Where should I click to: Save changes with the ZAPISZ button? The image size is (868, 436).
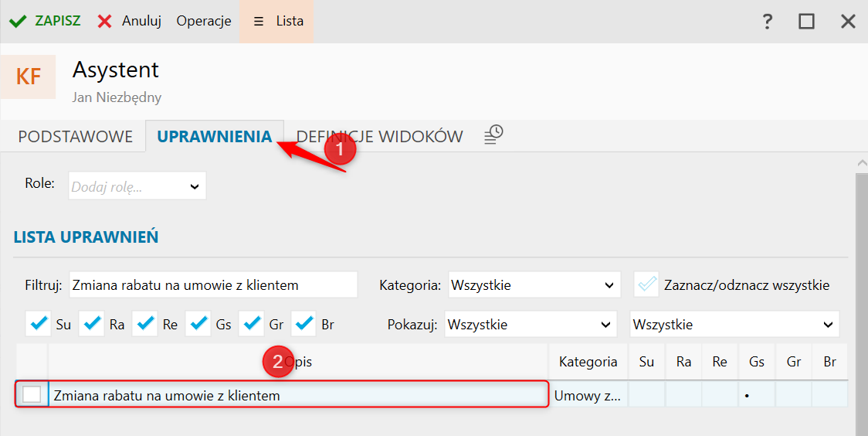[x=45, y=21]
